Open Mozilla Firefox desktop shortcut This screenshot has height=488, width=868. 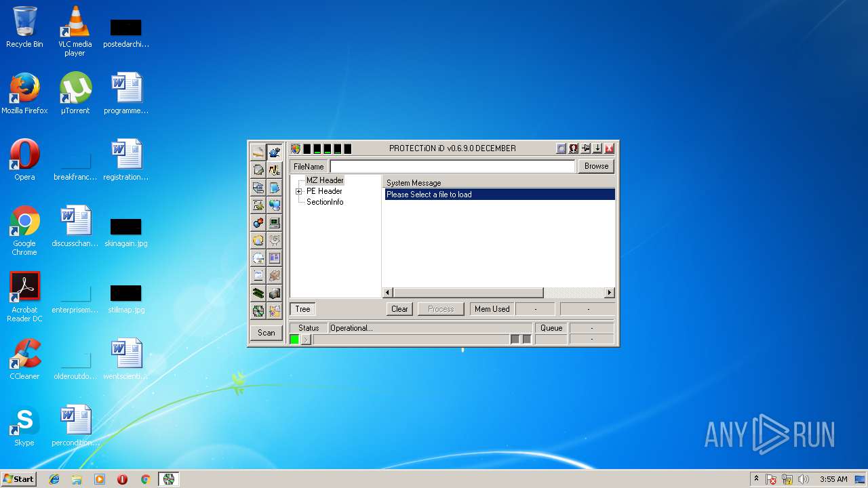click(24, 94)
